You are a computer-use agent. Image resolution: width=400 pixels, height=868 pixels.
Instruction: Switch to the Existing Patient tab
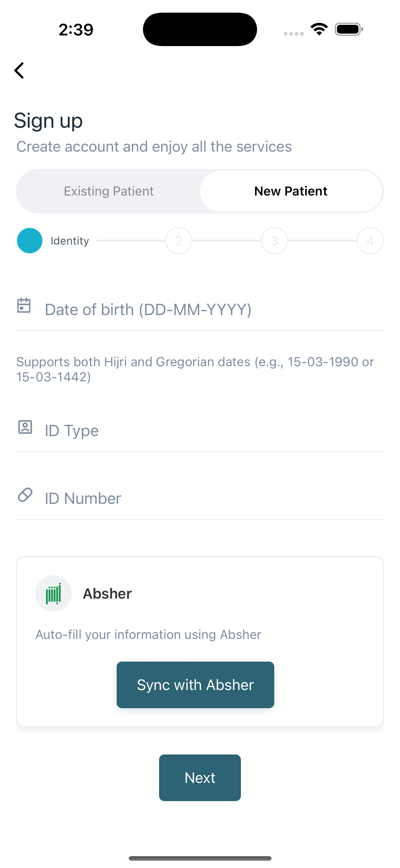108,191
